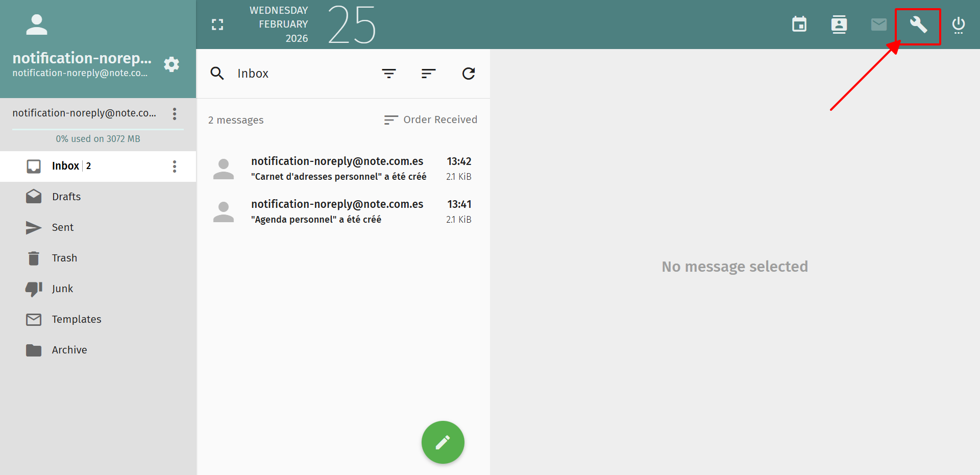980x475 pixels.
Task: Open the Trash folder
Action: point(64,258)
